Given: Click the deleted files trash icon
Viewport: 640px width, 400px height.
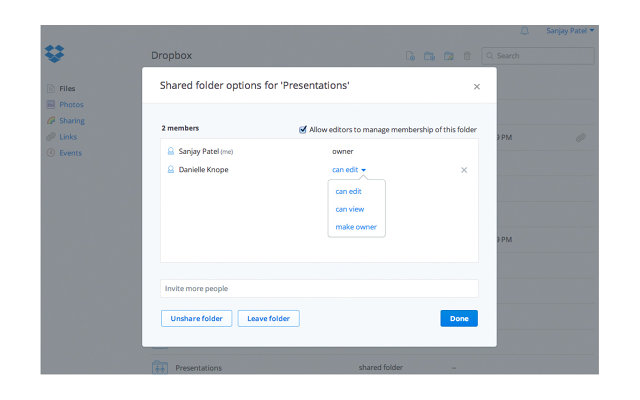Looking at the screenshot, I should [467, 56].
